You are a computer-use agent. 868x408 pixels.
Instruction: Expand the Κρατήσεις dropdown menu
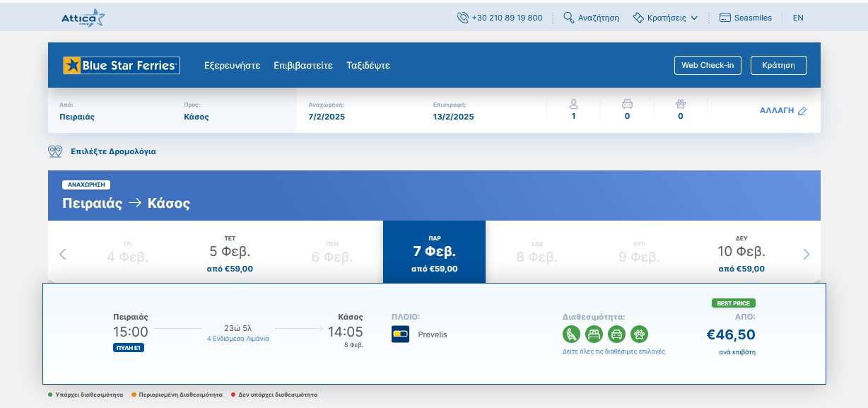click(666, 18)
